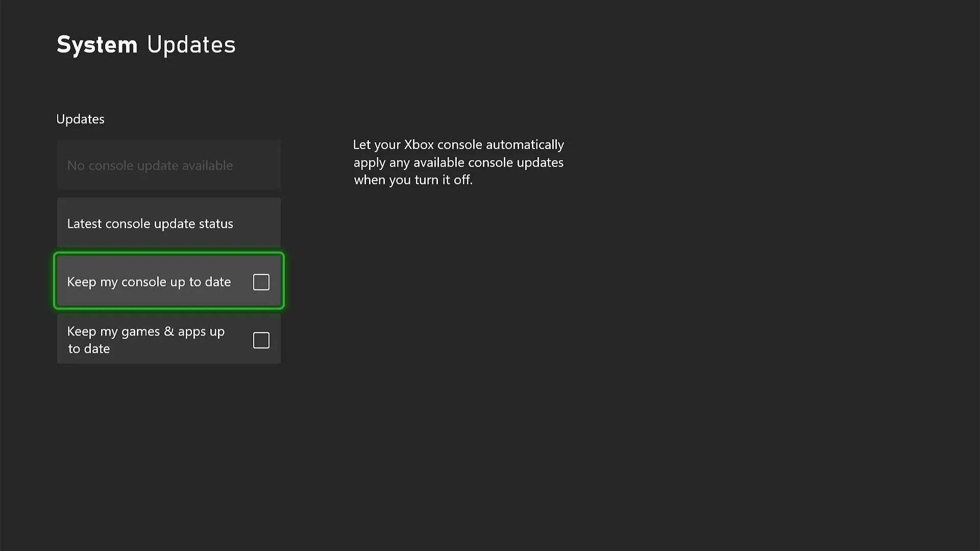This screenshot has height=551, width=980.
Task: Click the word Updates in the page title
Action: 191,45
